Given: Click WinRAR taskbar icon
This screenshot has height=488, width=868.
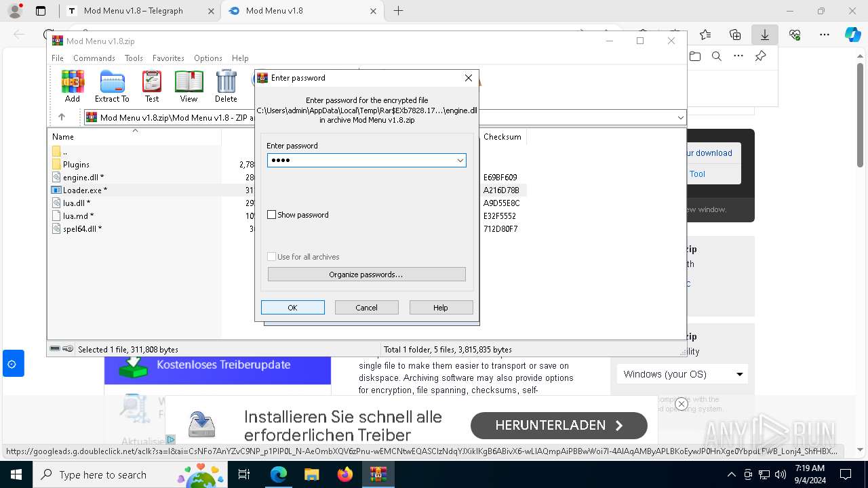Looking at the screenshot, I should point(378,474).
